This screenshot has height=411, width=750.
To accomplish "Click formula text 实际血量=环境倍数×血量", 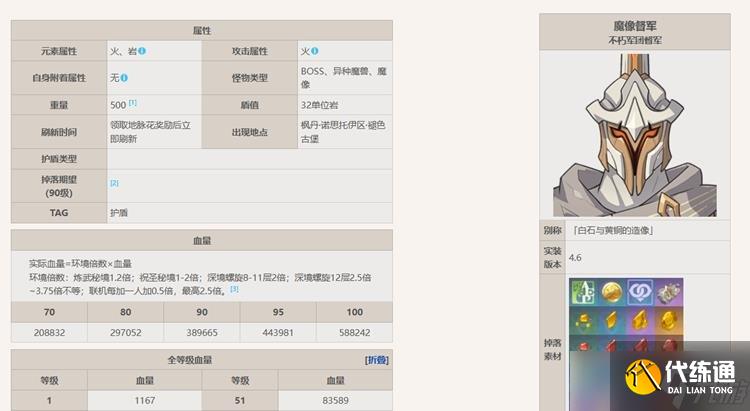I will [80, 264].
